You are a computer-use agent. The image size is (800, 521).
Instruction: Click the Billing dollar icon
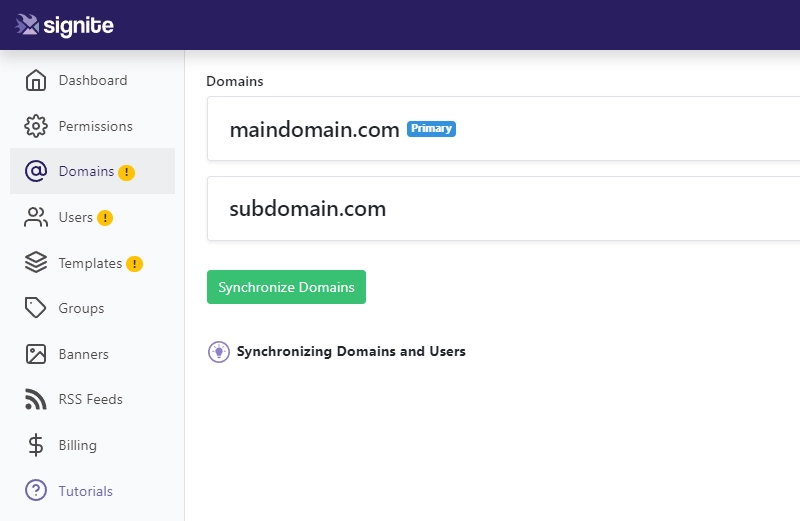coord(36,445)
